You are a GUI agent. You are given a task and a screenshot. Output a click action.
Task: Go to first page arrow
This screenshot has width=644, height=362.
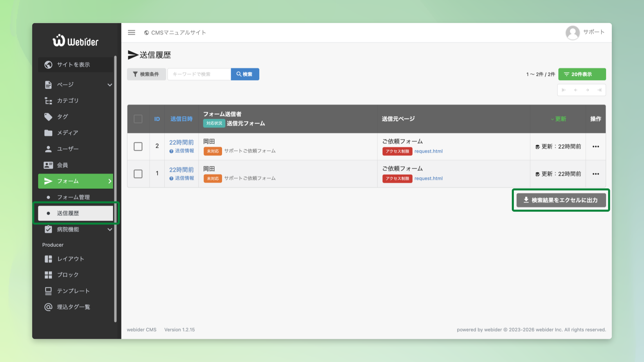564,90
